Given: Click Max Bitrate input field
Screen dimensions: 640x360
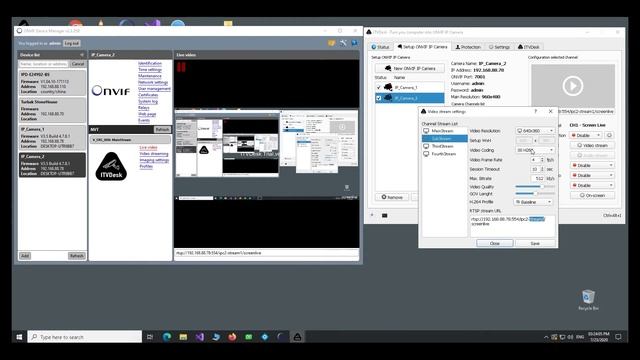Looking at the screenshot, I should pos(537,178).
